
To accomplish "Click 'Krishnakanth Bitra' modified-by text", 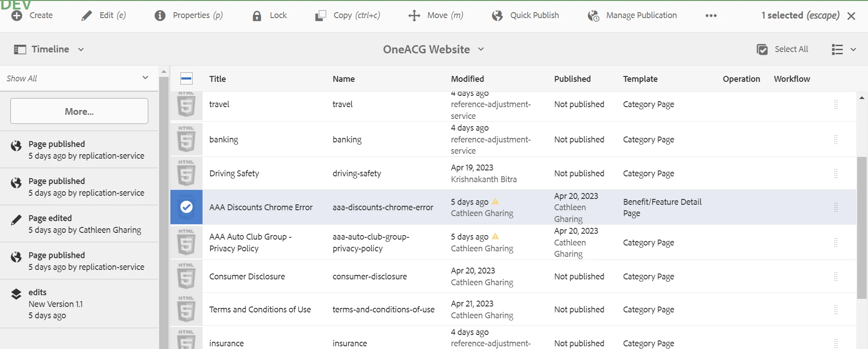I will coord(484,179).
